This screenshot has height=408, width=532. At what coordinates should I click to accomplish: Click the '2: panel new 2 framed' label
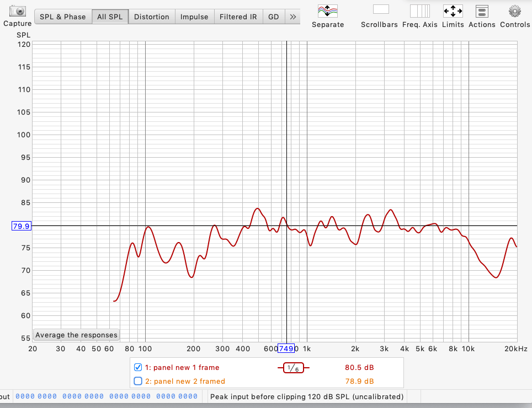click(185, 381)
